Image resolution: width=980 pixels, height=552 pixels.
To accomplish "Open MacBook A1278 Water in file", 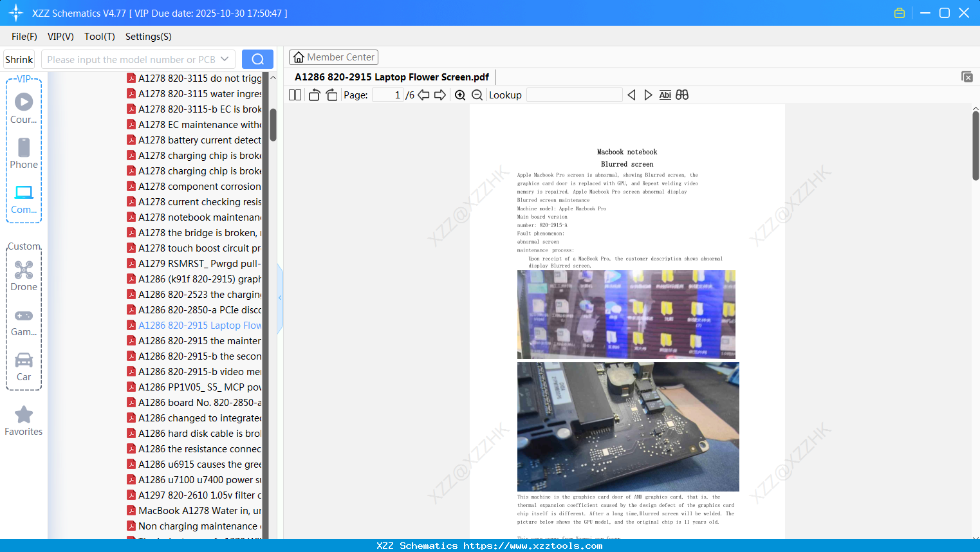I will point(194,510).
